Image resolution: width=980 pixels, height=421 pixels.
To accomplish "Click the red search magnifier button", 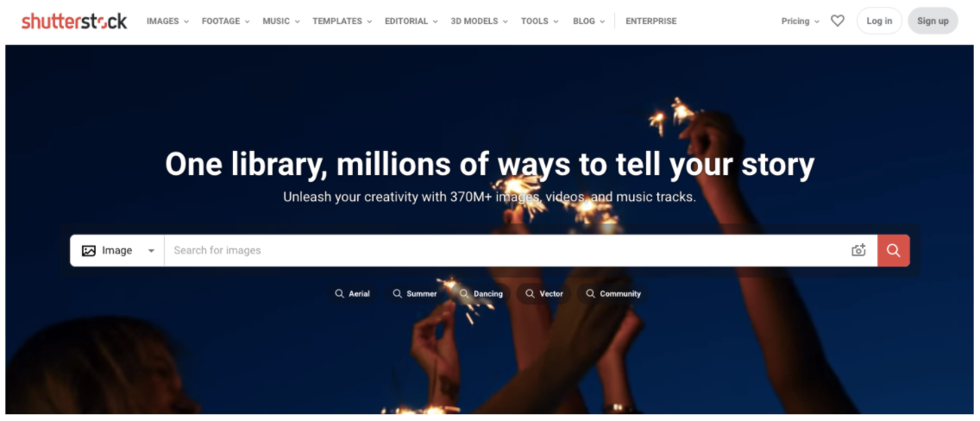I will pyautogui.click(x=894, y=250).
